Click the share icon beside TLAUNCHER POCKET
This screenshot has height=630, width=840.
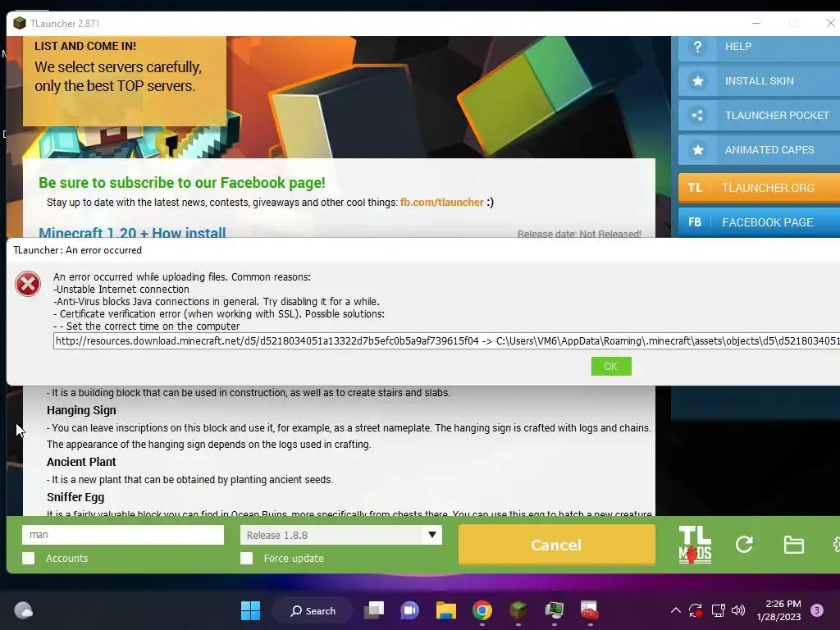pos(697,115)
